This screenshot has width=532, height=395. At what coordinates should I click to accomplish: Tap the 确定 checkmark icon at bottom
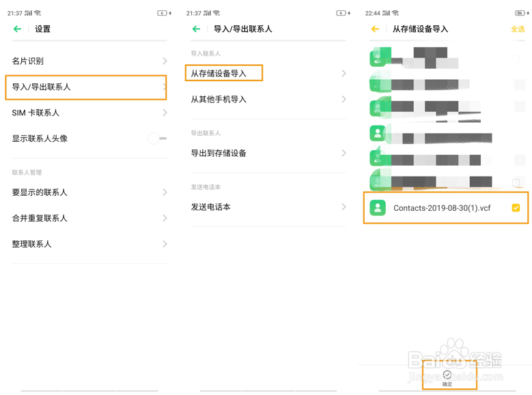pyautogui.click(x=447, y=375)
